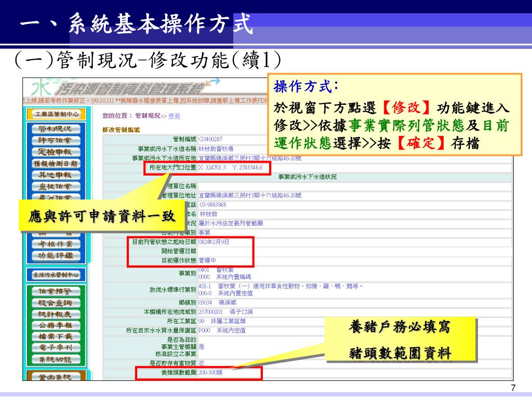Select the 管制編號 value G3400287

(x=211, y=139)
